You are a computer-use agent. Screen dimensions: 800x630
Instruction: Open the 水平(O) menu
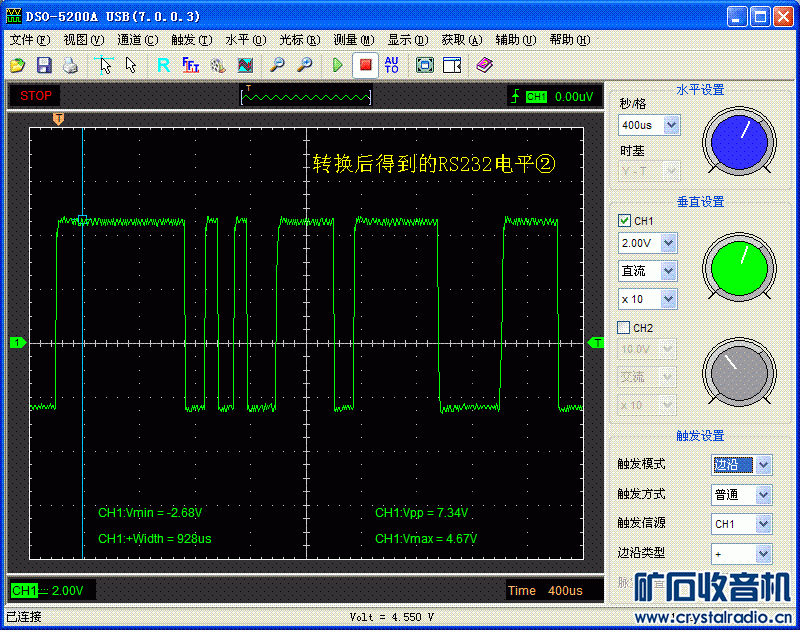point(246,40)
